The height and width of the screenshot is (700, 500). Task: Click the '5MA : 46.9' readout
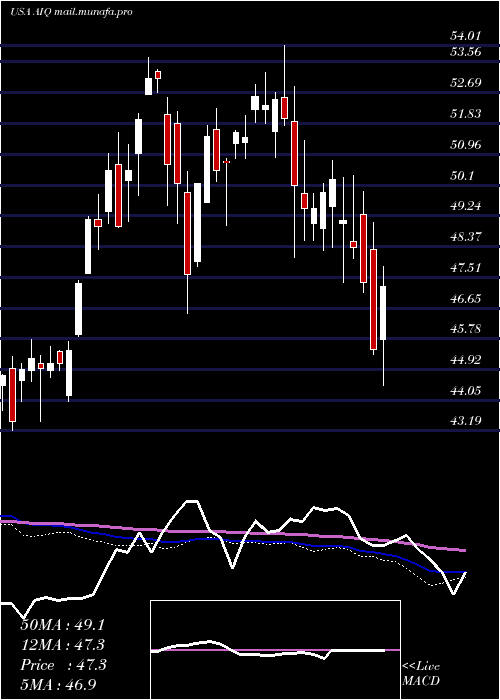coord(58,685)
